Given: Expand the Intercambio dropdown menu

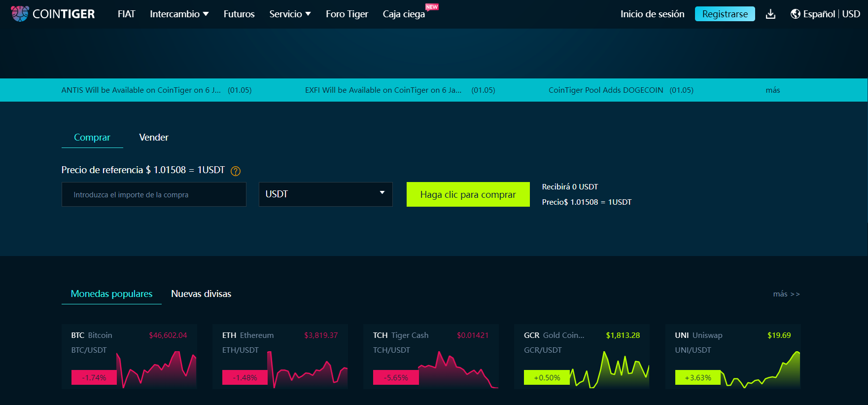Looking at the screenshot, I should [179, 14].
